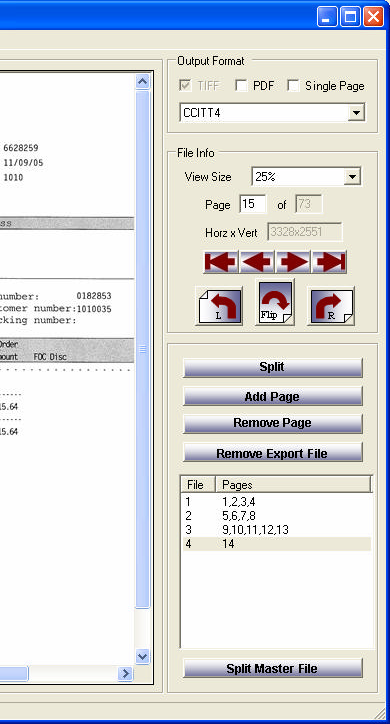This screenshot has height=724, width=390.
Task: Jump to the last page arrow
Action: 329,262
